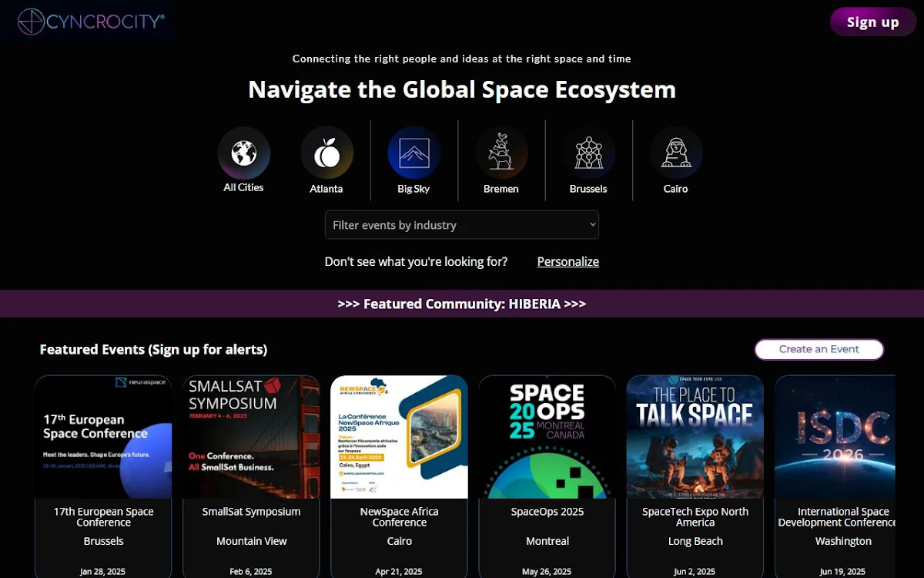
Task: Click International Space Development Conference title
Action: point(836,517)
